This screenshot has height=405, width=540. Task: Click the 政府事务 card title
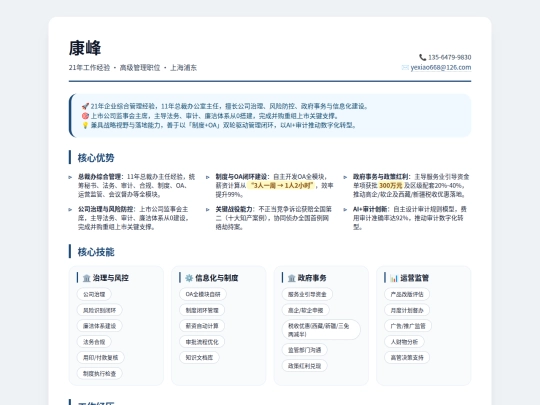[x=312, y=278]
